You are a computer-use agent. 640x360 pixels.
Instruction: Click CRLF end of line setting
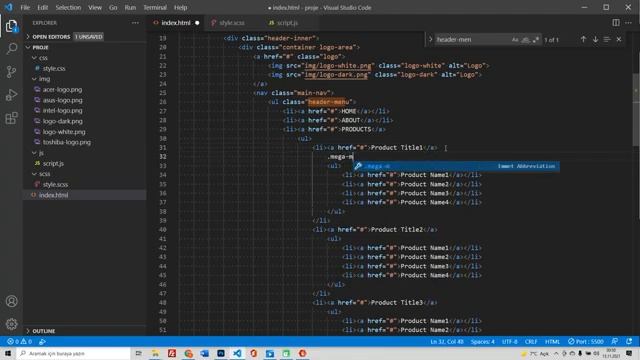tap(531, 342)
